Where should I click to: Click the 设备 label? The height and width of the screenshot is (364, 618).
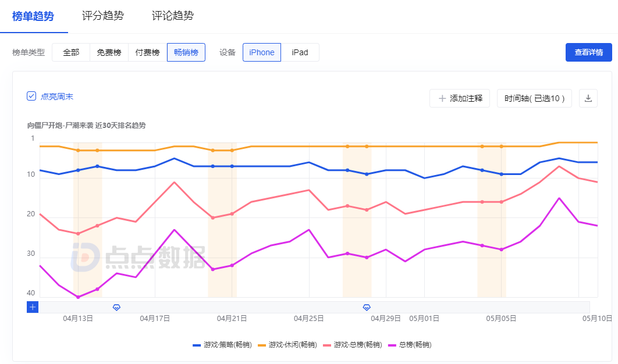[x=228, y=52]
